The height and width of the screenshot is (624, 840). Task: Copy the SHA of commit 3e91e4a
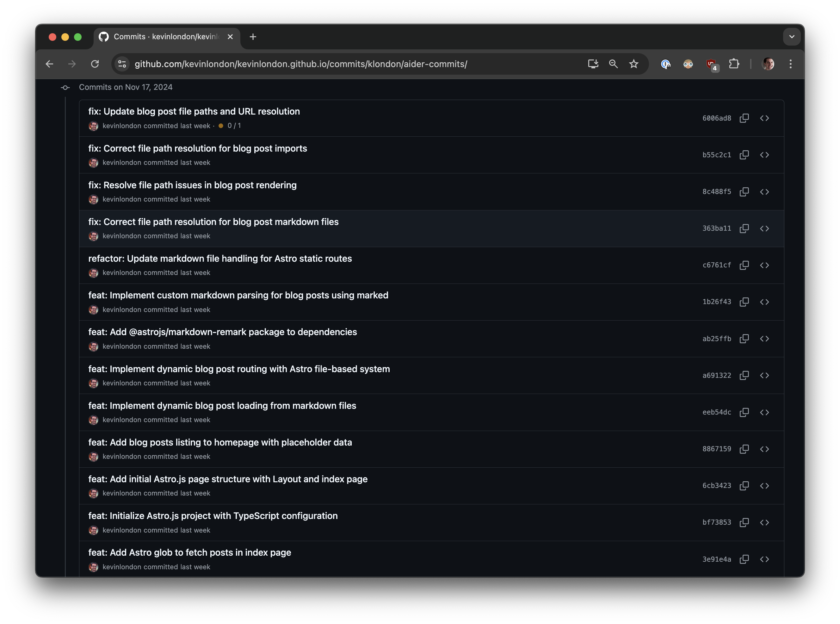point(744,559)
